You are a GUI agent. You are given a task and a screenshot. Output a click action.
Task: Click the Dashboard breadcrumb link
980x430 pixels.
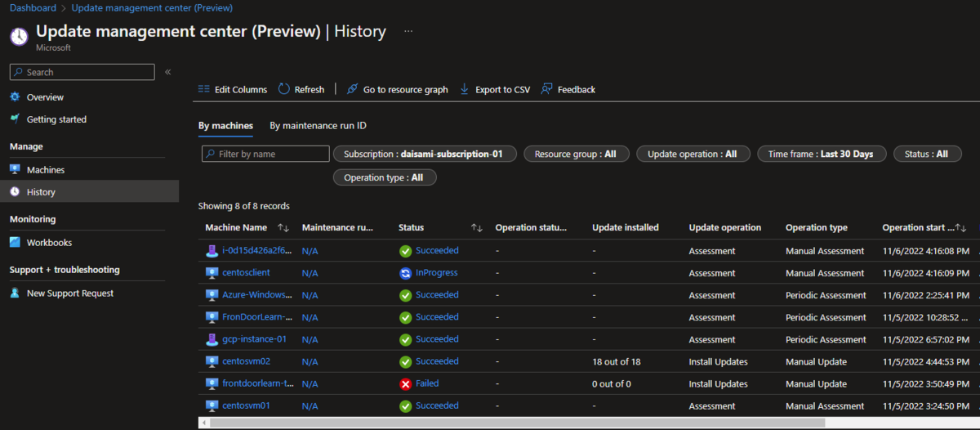pyautogui.click(x=33, y=7)
